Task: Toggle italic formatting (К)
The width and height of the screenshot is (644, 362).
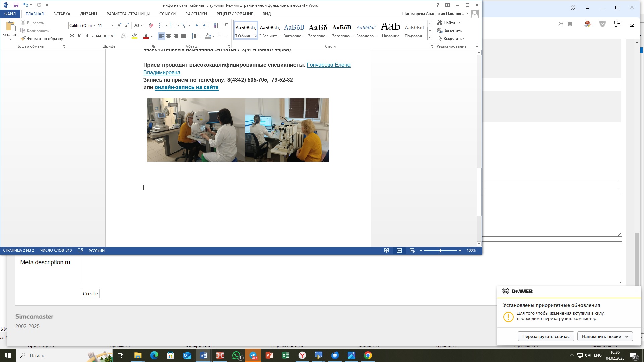Action: [79, 36]
